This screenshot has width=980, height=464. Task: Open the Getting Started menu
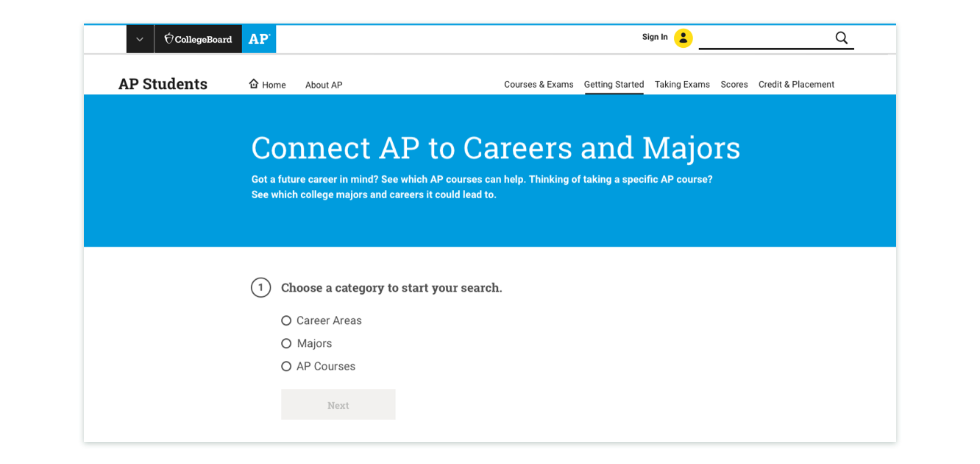614,85
